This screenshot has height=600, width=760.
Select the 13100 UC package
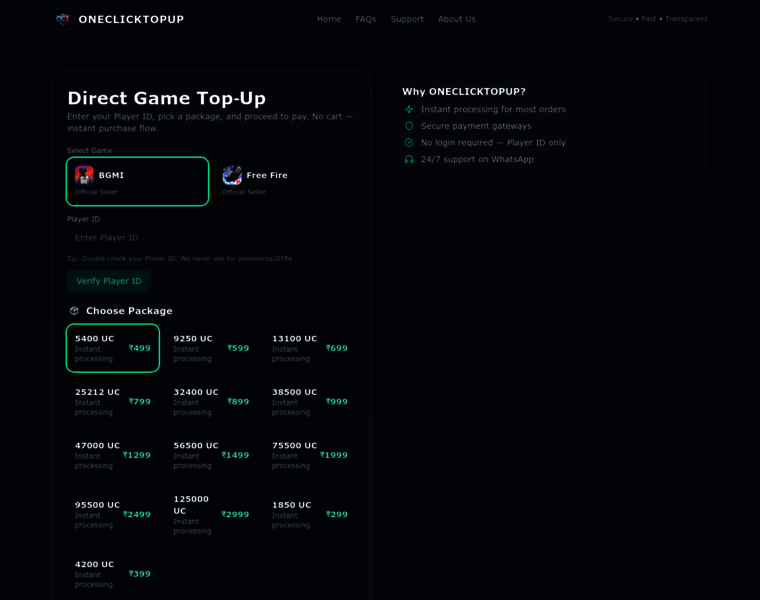point(310,348)
